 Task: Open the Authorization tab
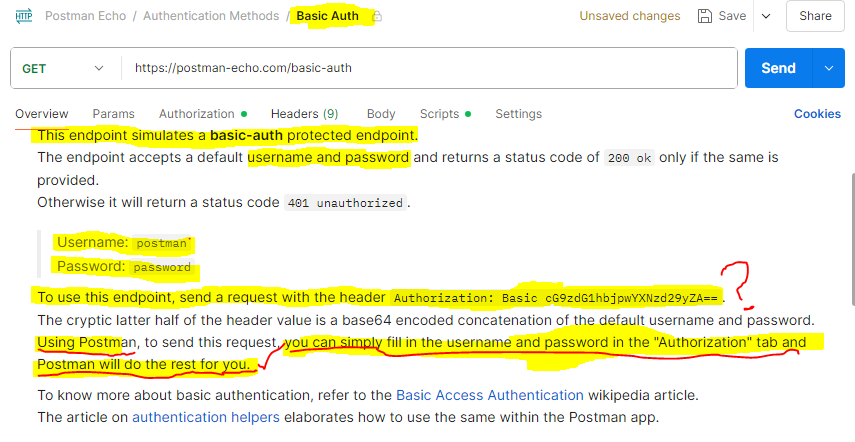[196, 114]
